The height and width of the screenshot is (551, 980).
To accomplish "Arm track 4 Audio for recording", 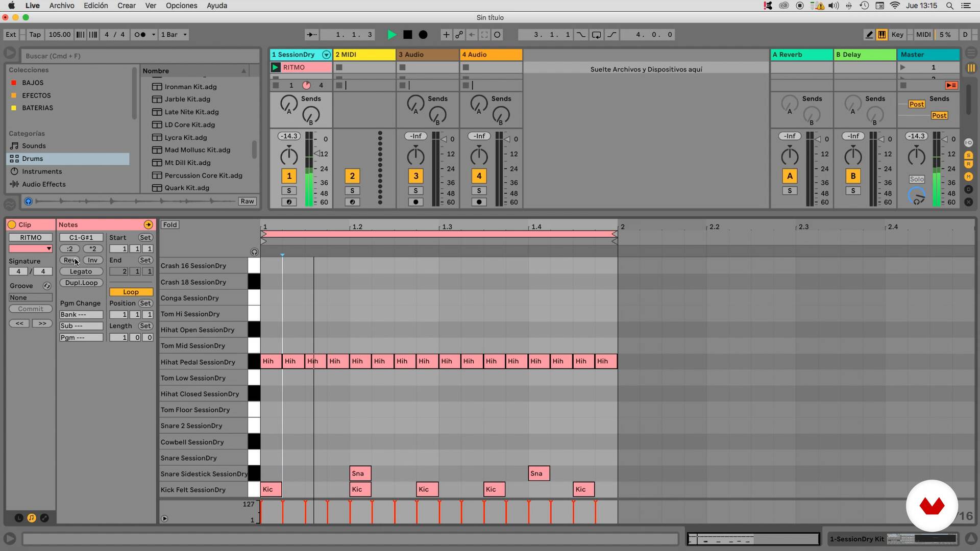I will coord(479,202).
